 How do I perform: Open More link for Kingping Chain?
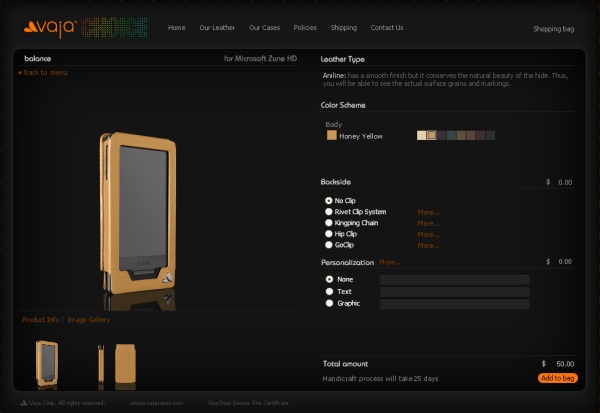(x=428, y=224)
